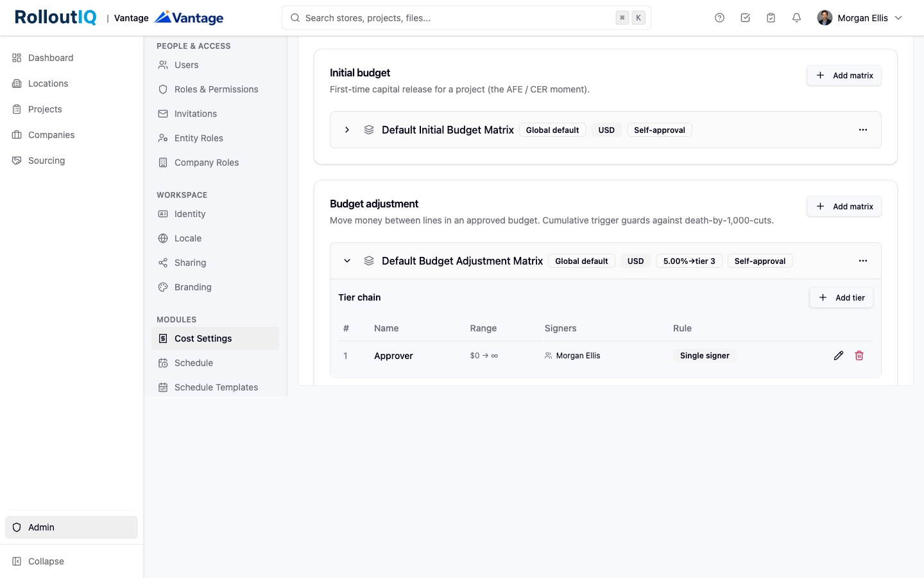
Task: Click USD badge on Budget Adjustment Matrix
Action: 635,261
